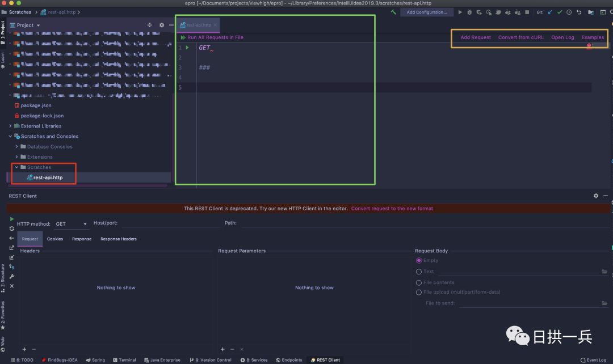Open Event Log in status bar
Image resolution: width=613 pixels, height=364 pixels.
(593, 360)
